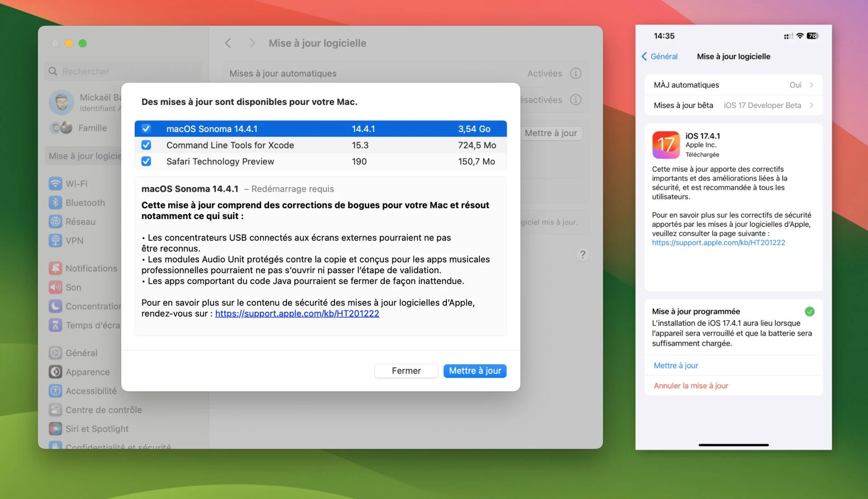The height and width of the screenshot is (499, 868).
Task: Click the info icon beside Activées
Action: pyautogui.click(x=576, y=73)
